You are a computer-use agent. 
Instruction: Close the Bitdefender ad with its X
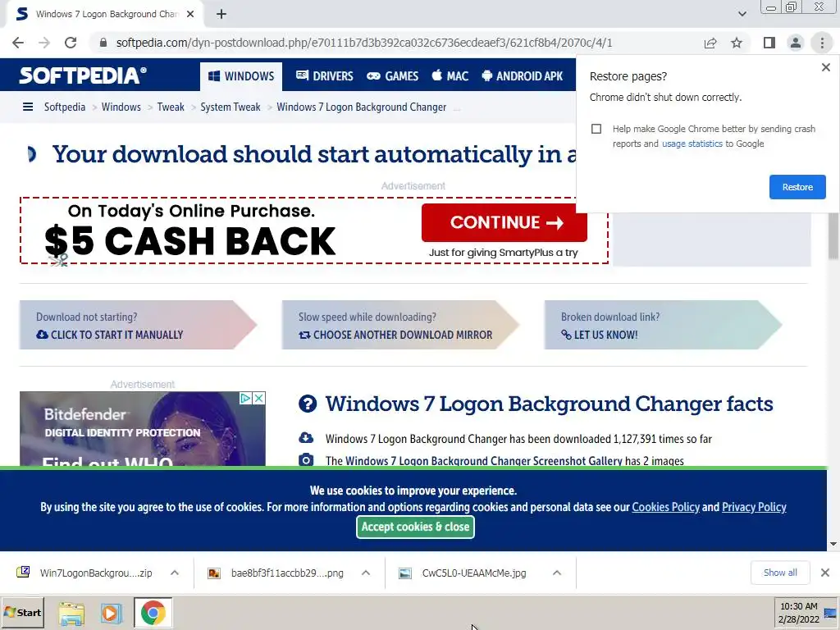tap(258, 398)
